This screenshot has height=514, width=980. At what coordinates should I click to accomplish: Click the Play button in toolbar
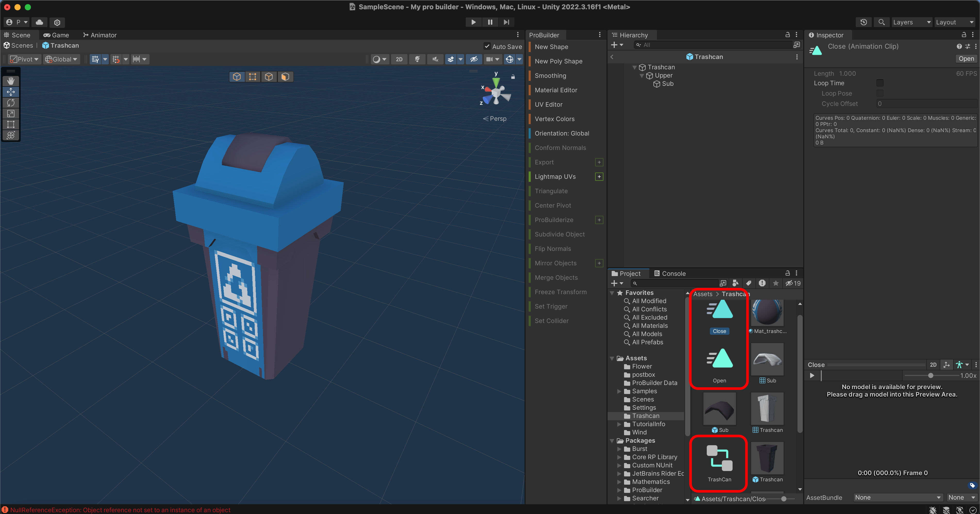(473, 22)
